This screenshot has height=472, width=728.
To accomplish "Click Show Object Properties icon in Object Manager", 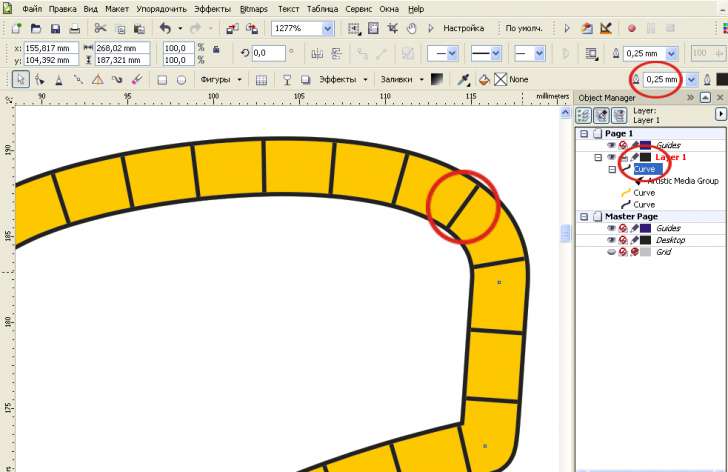I will pos(585,115).
